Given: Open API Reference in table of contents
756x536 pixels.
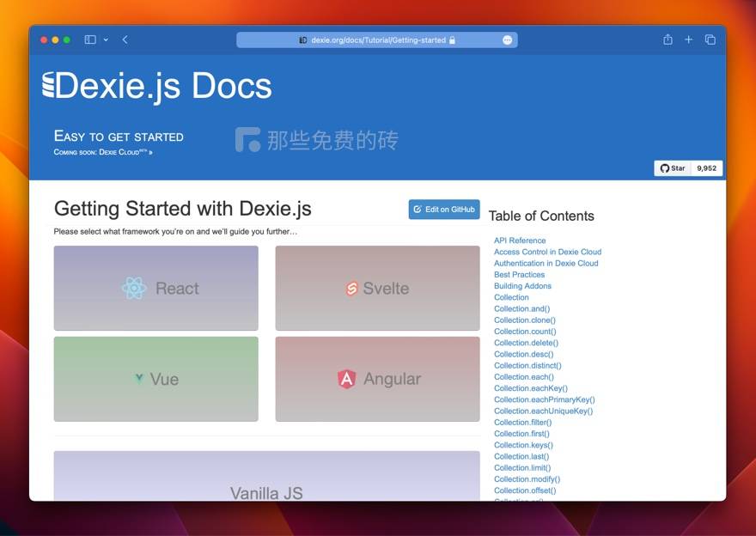Looking at the screenshot, I should (520, 241).
